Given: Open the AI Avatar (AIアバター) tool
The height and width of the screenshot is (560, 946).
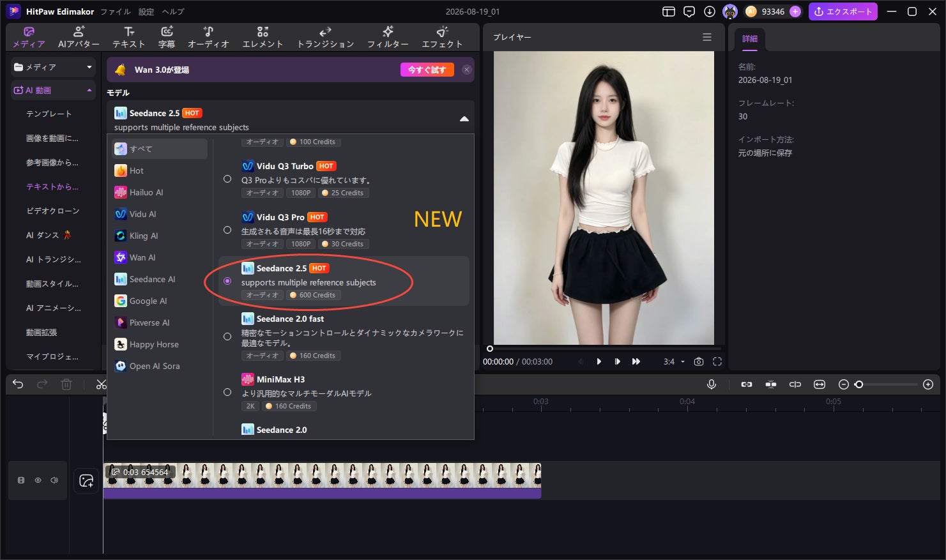Looking at the screenshot, I should (79, 37).
